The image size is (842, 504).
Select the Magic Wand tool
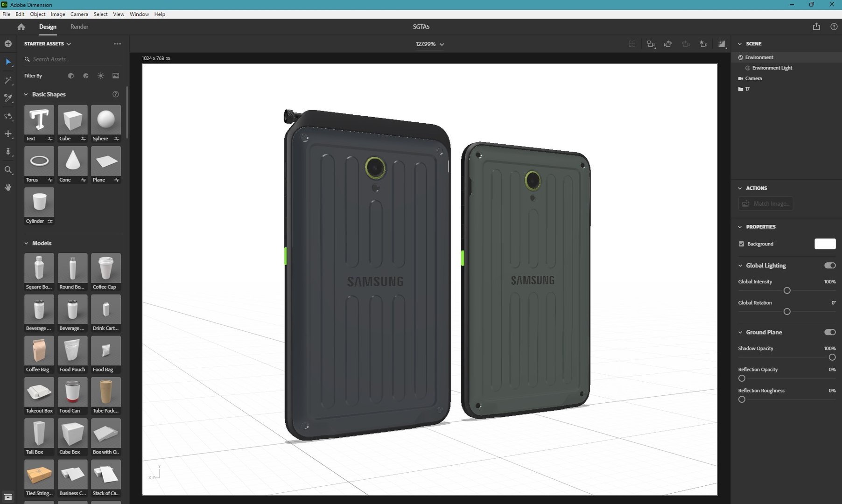point(8,80)
